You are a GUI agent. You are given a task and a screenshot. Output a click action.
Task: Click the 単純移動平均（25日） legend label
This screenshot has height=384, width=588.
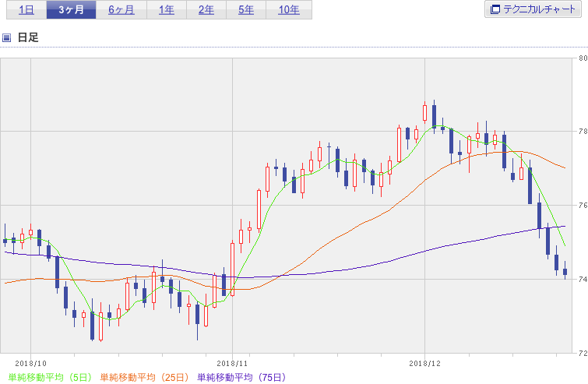(144, 377)
